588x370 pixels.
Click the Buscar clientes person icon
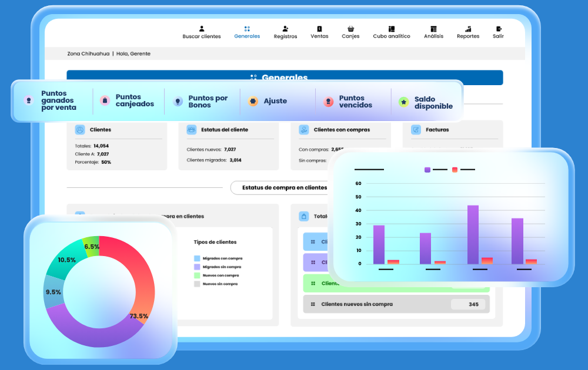201,28
